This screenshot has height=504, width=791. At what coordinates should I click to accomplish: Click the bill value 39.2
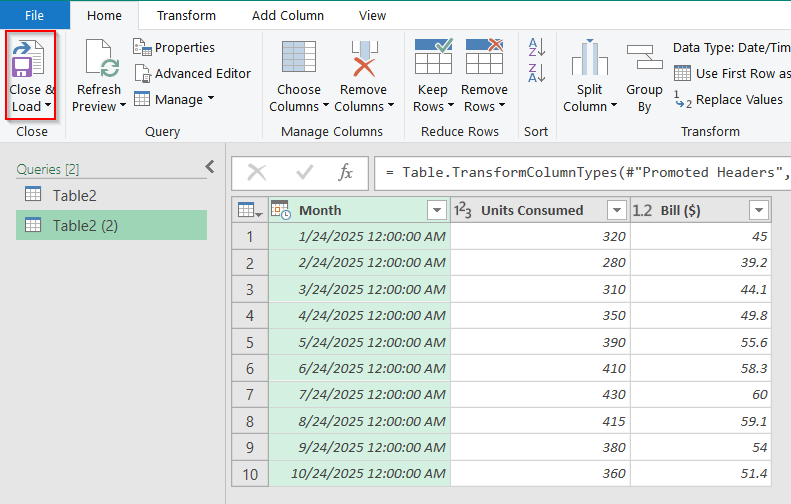[x=701, y=263]
